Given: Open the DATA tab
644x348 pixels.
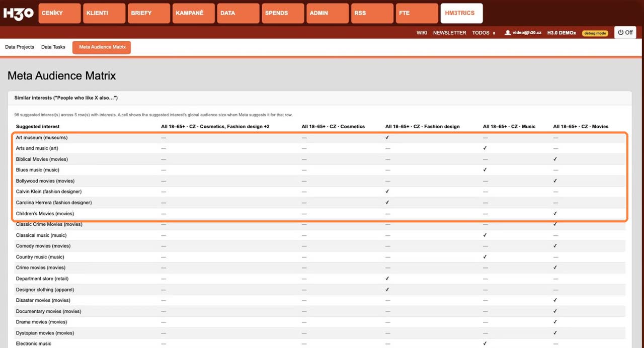Looking at the screenshot, I should (x=238, y=13).
